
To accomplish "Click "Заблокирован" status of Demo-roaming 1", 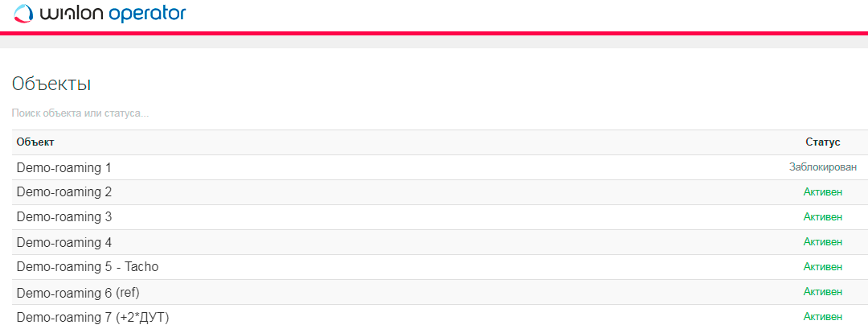I will click(822, 167).
